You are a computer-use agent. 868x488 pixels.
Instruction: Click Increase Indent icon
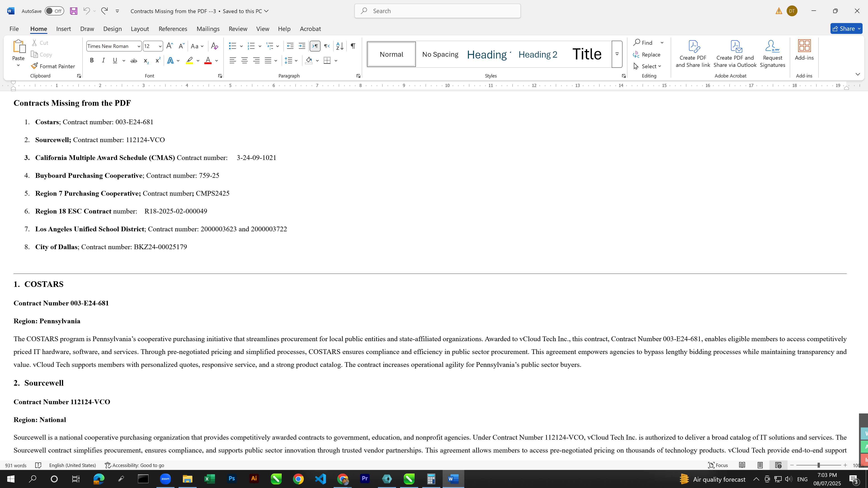302,46
